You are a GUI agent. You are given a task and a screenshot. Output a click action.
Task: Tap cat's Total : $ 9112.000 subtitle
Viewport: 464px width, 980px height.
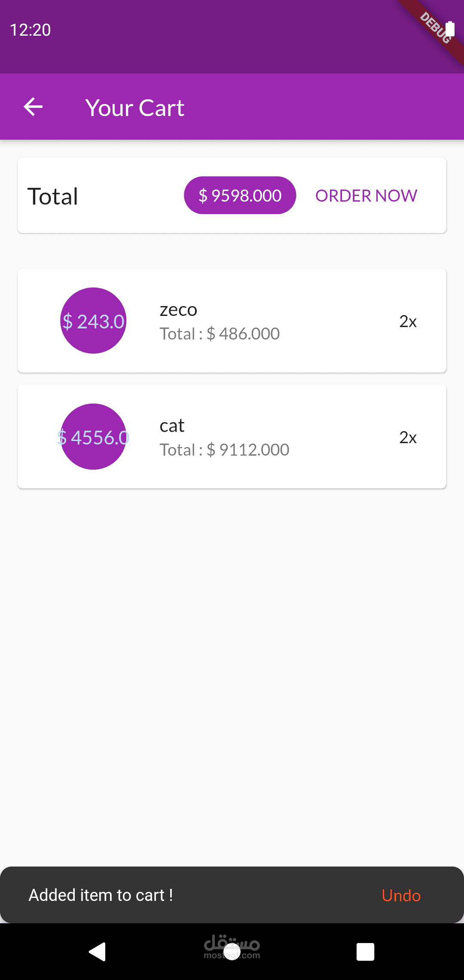coord(224,450)
